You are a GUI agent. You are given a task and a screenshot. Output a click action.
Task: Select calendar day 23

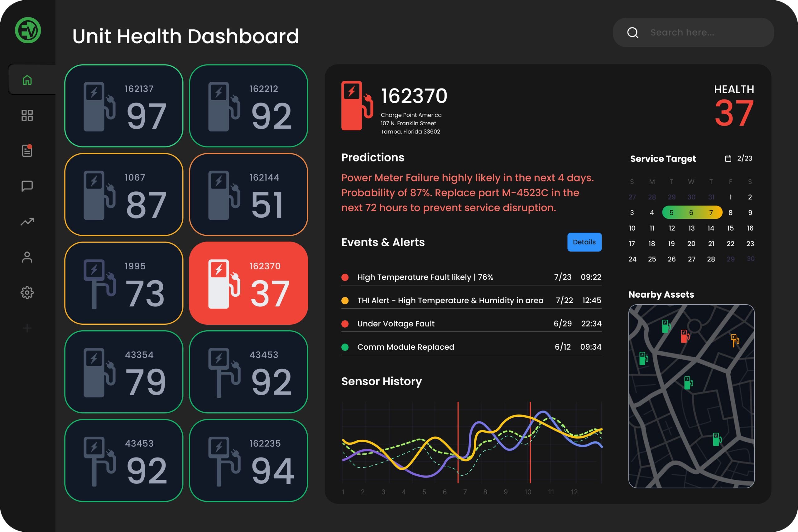pos(750,244)
